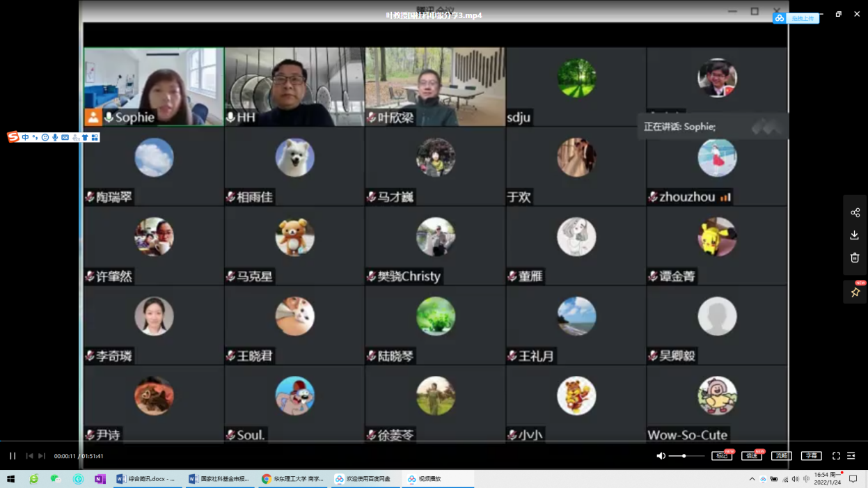Pin the player window on top
Screen dimensions: 868x488
tap(855, 292)
